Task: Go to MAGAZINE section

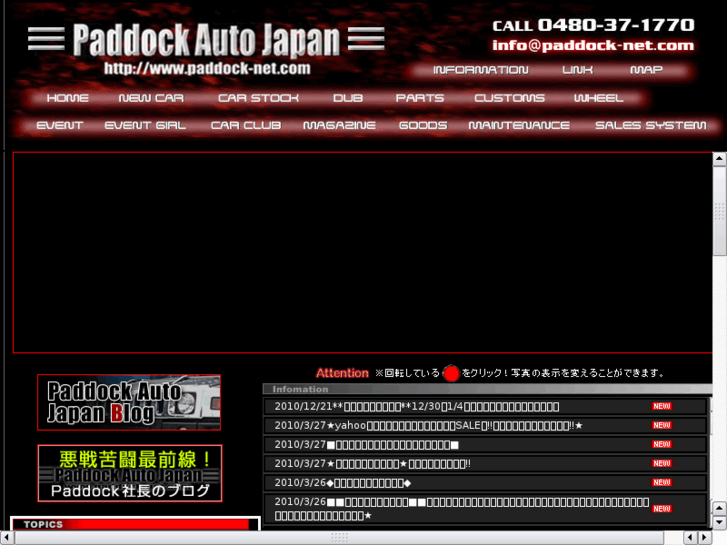Action: coord(339,125)
